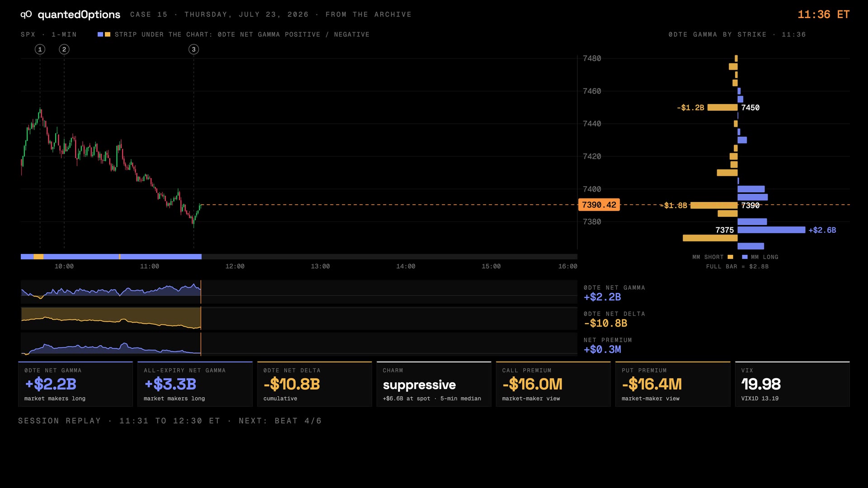Click the blue positive gamma legend swatch

coord(100,34)
